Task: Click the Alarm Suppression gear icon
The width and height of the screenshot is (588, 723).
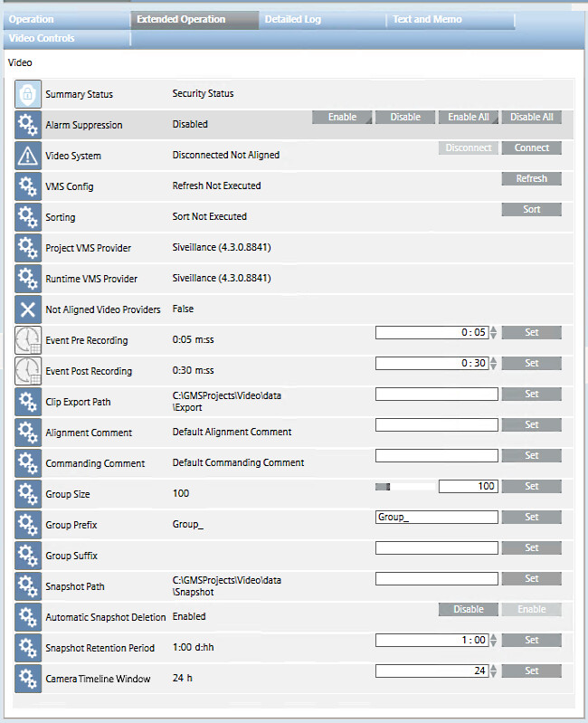Action: click(x=28, y=125)
